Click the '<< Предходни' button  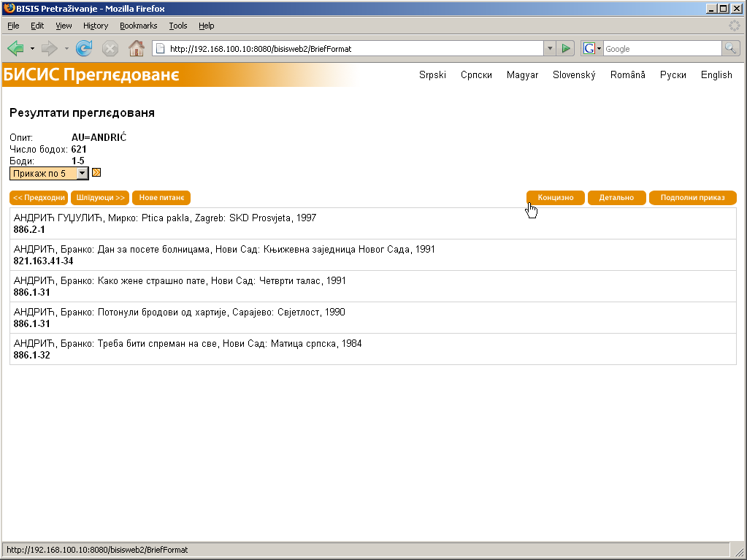coord(39,198)
